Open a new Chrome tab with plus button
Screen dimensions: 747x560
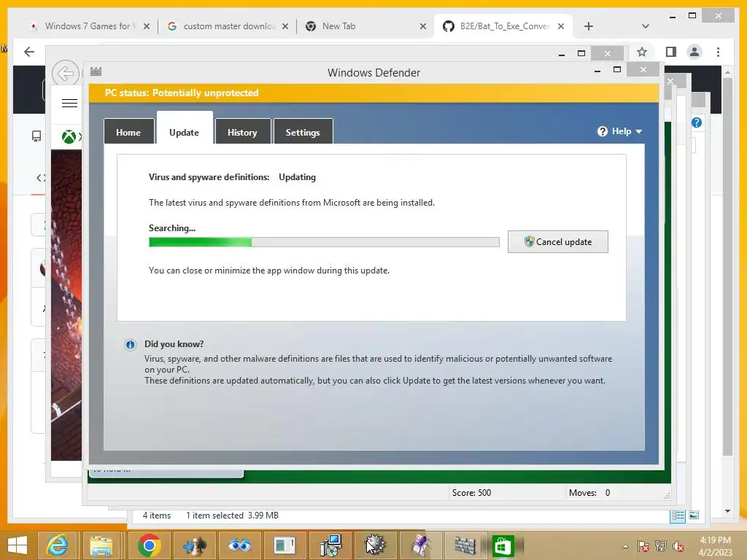click(589, 26)
